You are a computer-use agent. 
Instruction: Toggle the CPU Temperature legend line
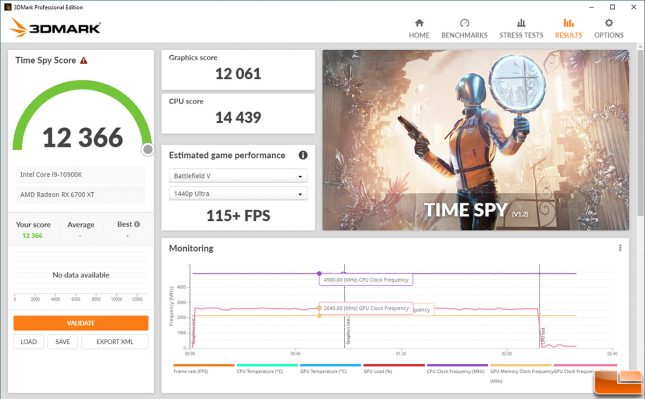pos(267,368)
